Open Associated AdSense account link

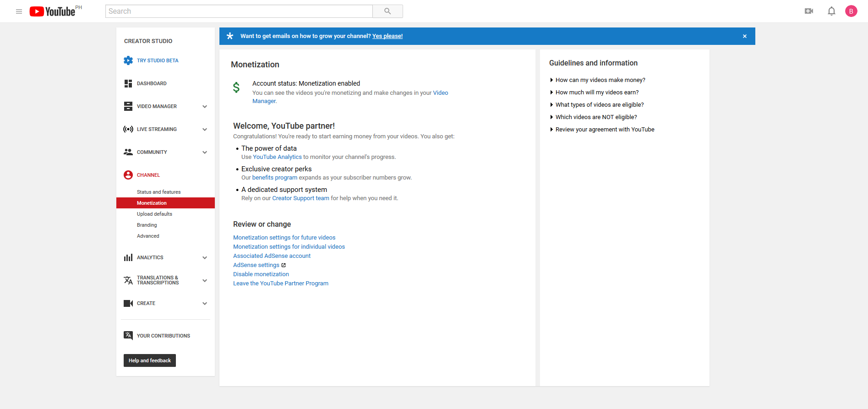coord(272,256)
